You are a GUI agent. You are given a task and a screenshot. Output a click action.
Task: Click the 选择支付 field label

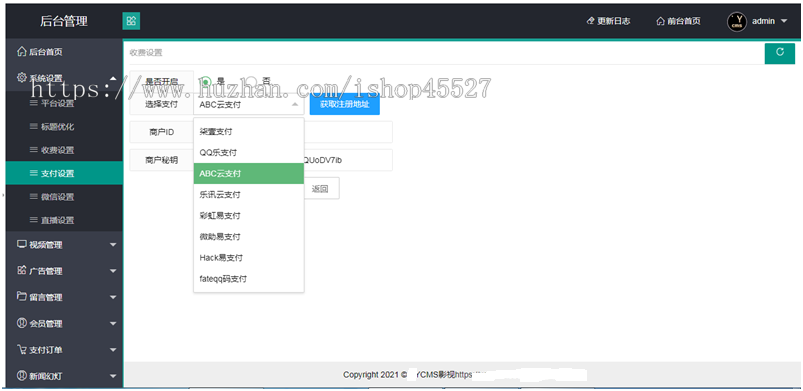162,105
